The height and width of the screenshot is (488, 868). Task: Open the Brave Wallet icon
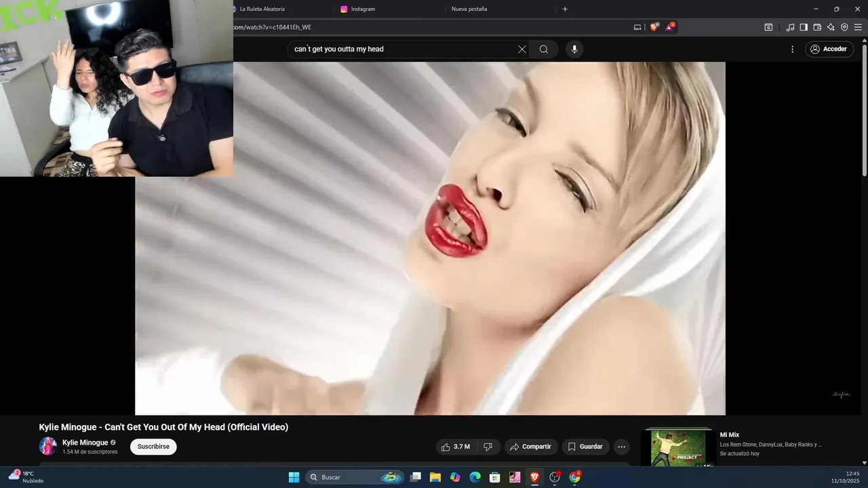[x=817, y=27]
